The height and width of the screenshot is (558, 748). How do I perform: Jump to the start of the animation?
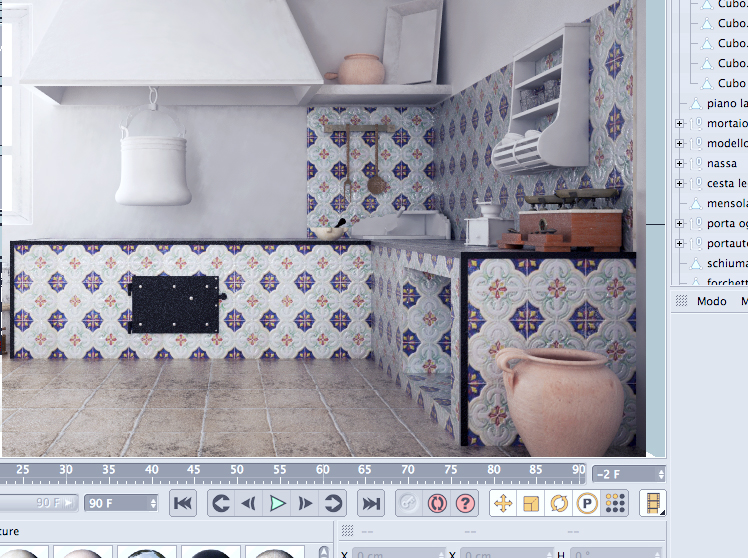click(x=183, y=503)
